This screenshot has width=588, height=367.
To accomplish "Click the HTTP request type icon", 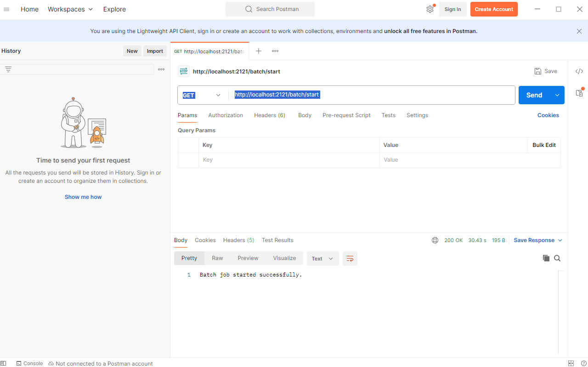I will tap(184, 71).
